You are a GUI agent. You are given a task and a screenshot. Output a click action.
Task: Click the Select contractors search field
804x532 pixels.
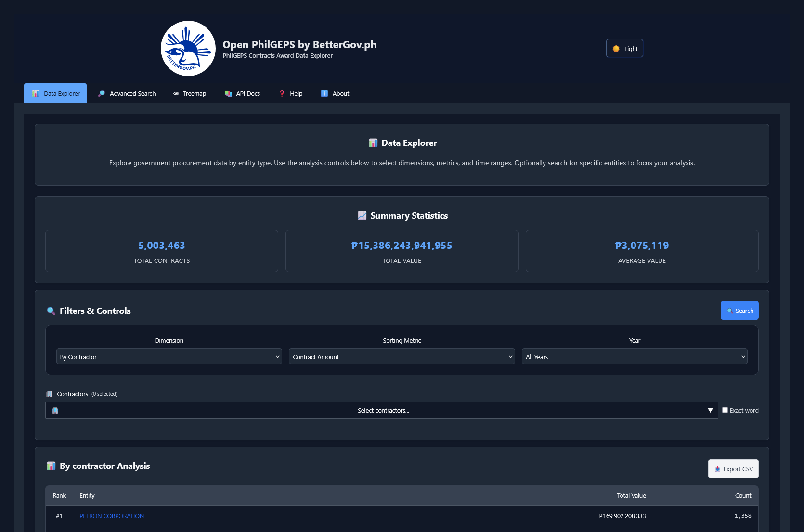[381, 410]
